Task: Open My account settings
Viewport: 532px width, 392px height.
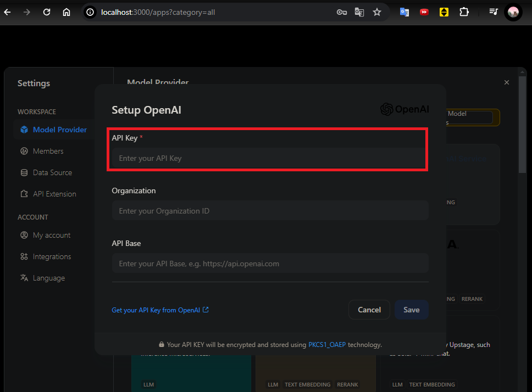Action: pos(52,235)
